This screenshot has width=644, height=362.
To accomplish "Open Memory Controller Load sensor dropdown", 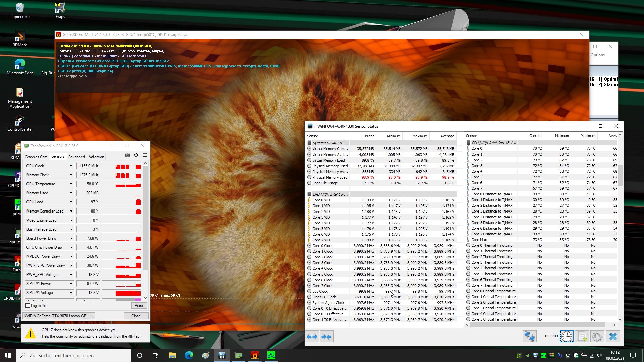I will tap(71, 211).
